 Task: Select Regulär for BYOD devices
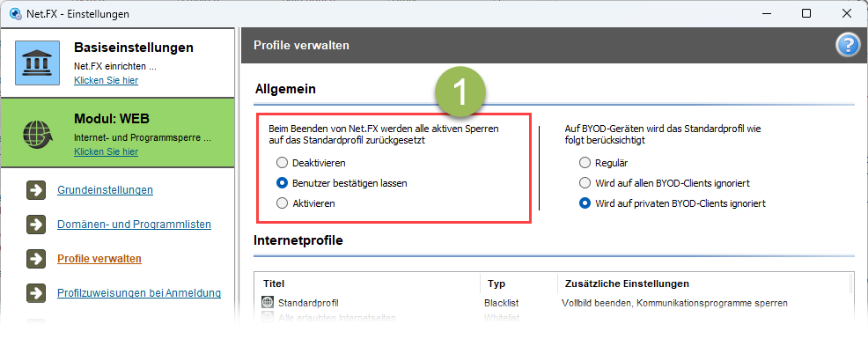pyautogui.click(x=585, y=163)
